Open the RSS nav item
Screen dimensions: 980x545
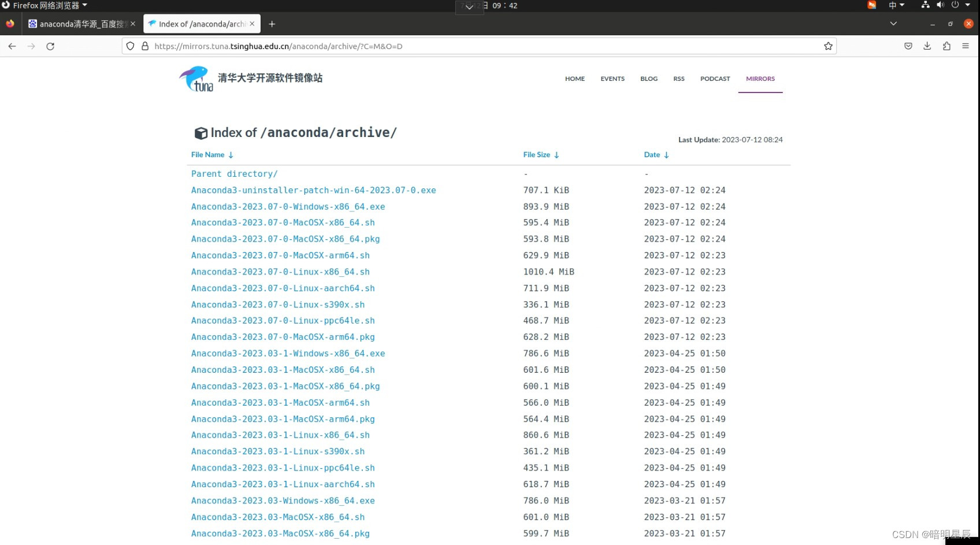tap(679, 79)
